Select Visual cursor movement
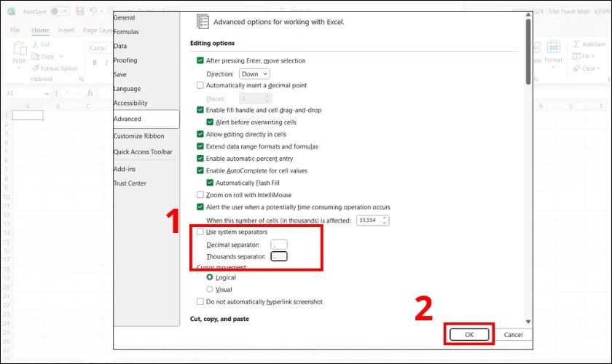Image resolution: width=612 pixels, height=364 pixels. coord(210,289)
